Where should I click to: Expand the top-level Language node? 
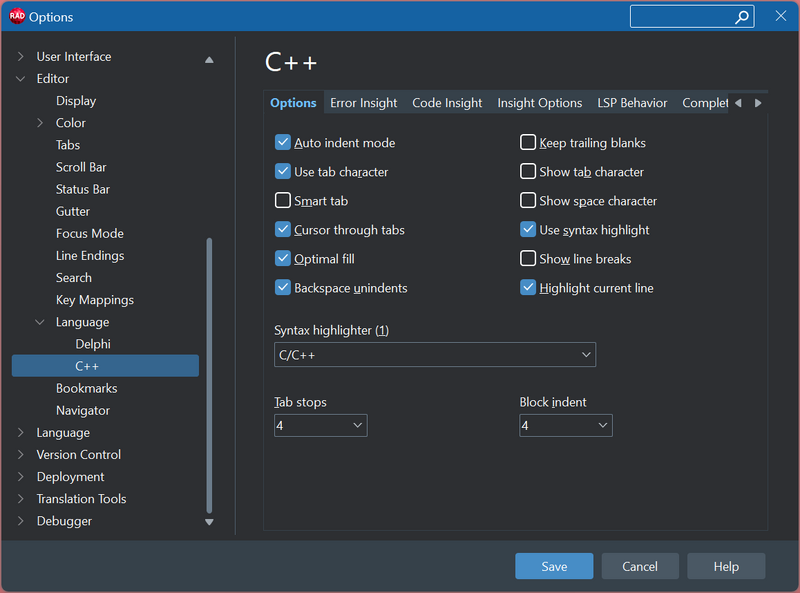(x=20, y=433)
